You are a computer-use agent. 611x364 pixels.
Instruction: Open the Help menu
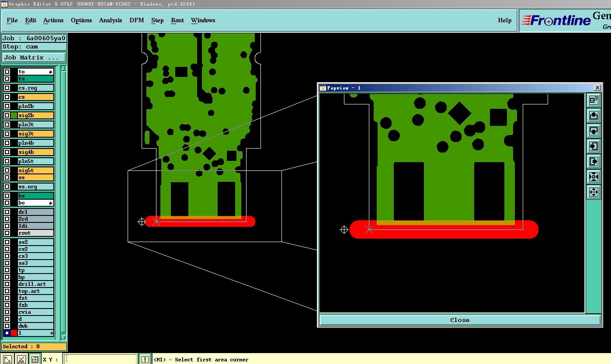pos(505,20)
